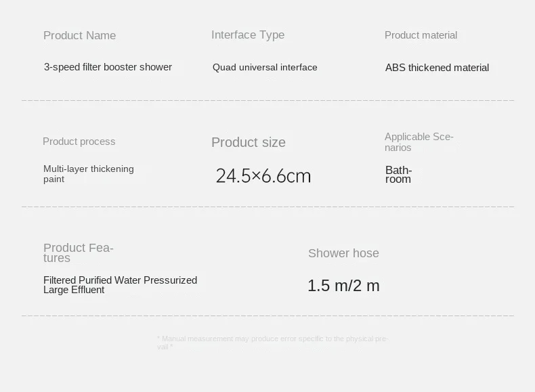Viewport: 535px width, 392px height.
Task: Click the Product size heading
Action: (x=249, y=142)
